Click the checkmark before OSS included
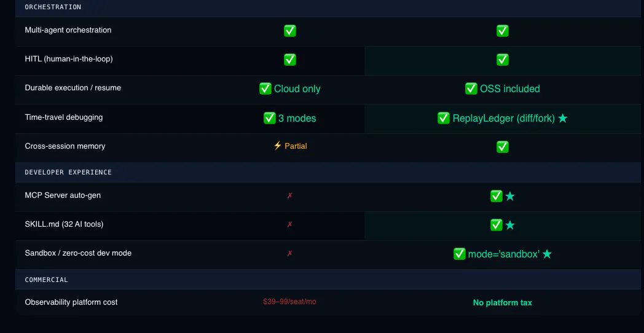 (x=471, y=88)
